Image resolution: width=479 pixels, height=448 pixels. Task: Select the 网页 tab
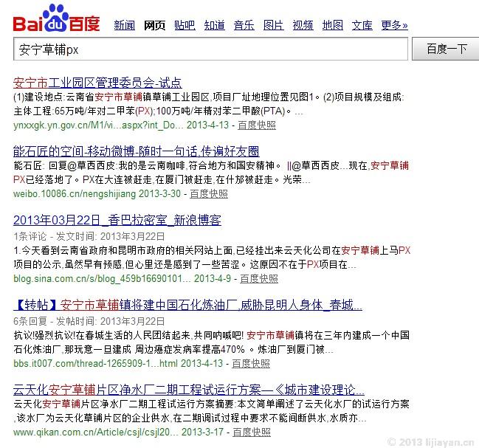154,25
